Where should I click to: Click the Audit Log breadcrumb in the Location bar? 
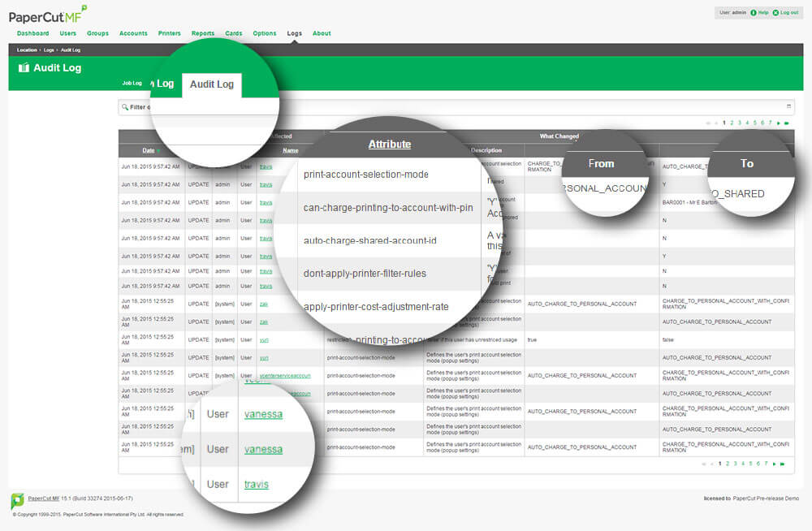71,50
